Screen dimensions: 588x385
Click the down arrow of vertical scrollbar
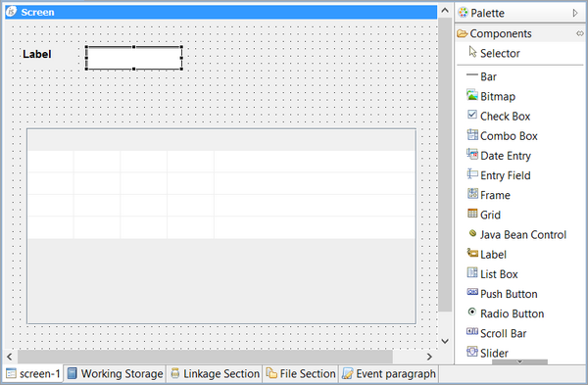(445, 341)
